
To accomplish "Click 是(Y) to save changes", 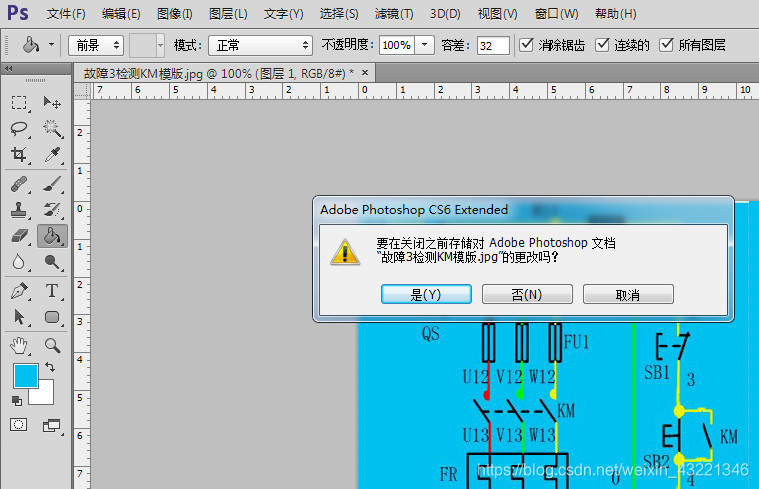I will tap(426, 294).
